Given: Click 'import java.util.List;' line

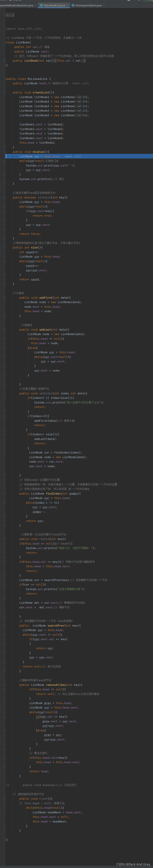Looking at the screenshot, I should 24,29.
